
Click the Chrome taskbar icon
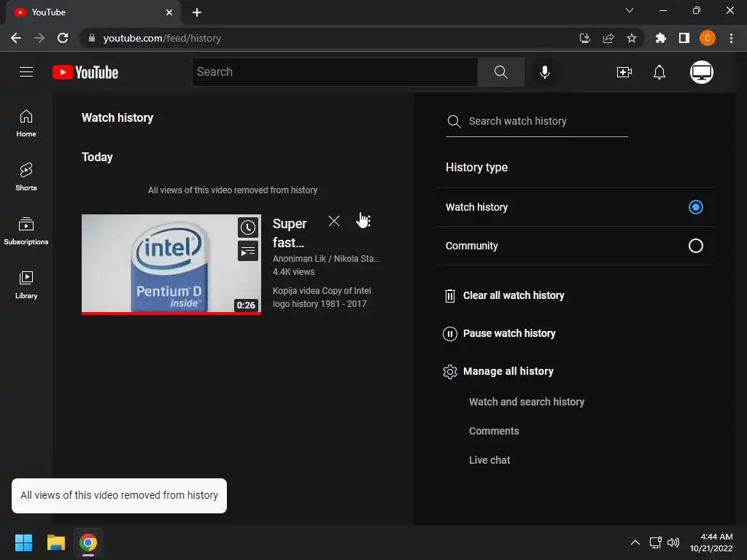88,542
